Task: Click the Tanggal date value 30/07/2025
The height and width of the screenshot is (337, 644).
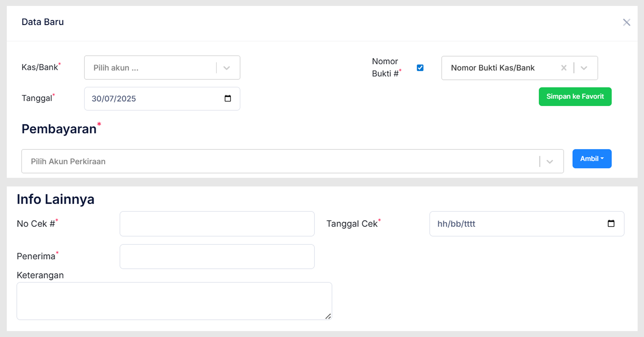Action: (114, 99)
